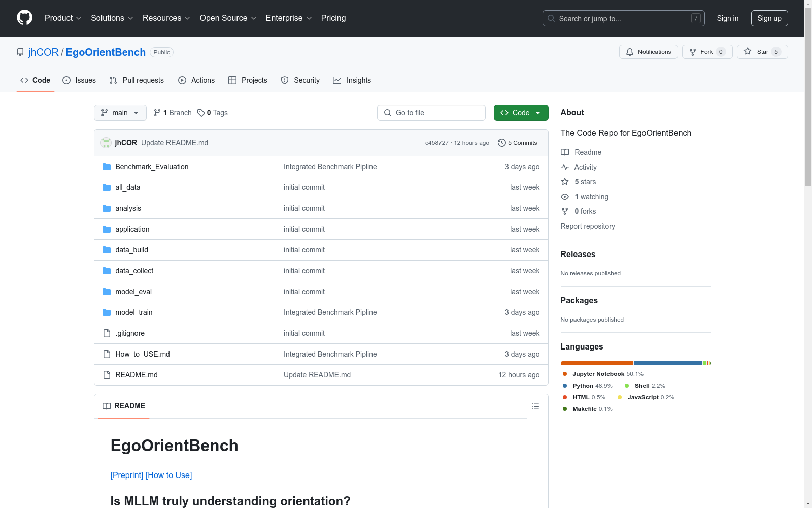This screenshot has width=812, height=508.
Task: Click the search or jump to field
Action: (x=624, y=18)
